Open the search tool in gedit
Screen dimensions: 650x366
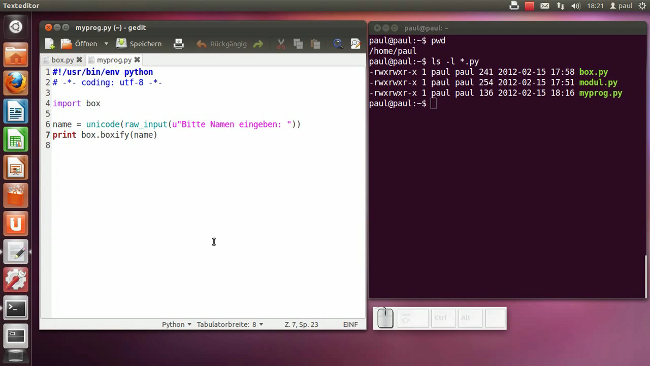click(338, 44)
